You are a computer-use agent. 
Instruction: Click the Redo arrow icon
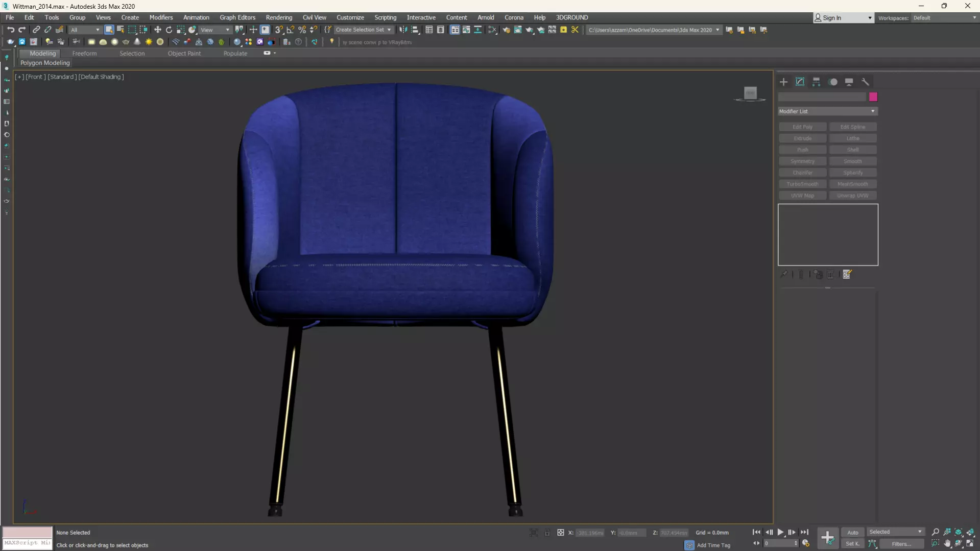tap(22, 30)
